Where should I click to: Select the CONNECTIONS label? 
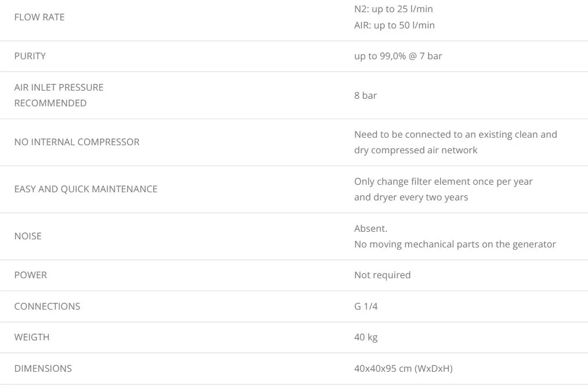[47, 307]
